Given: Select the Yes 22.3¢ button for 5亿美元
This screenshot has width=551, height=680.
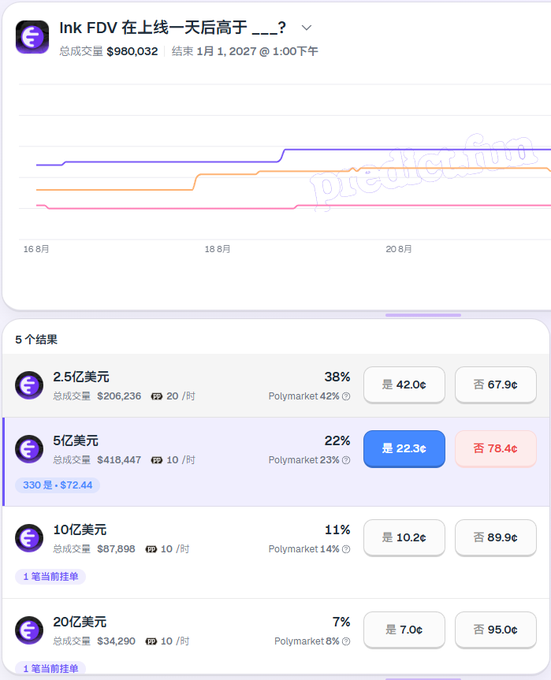Looking at the screenshot, I should (404, 448).
